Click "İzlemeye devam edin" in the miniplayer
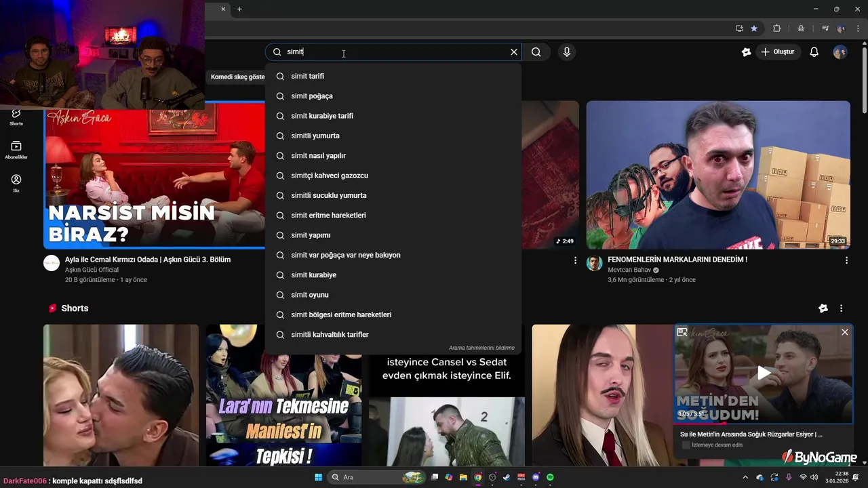The width and height of the screenshot is (868, 488). click(x=717, y=445)
